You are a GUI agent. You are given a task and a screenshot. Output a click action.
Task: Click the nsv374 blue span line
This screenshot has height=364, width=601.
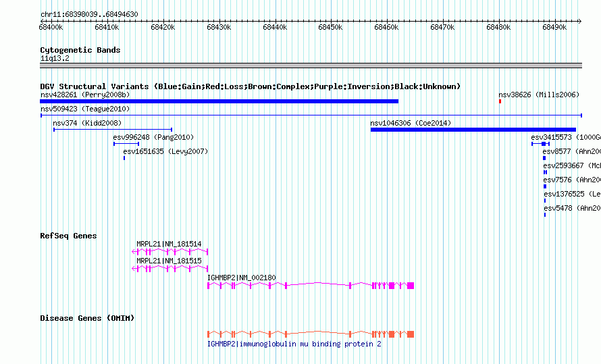[x=113, y=130]
